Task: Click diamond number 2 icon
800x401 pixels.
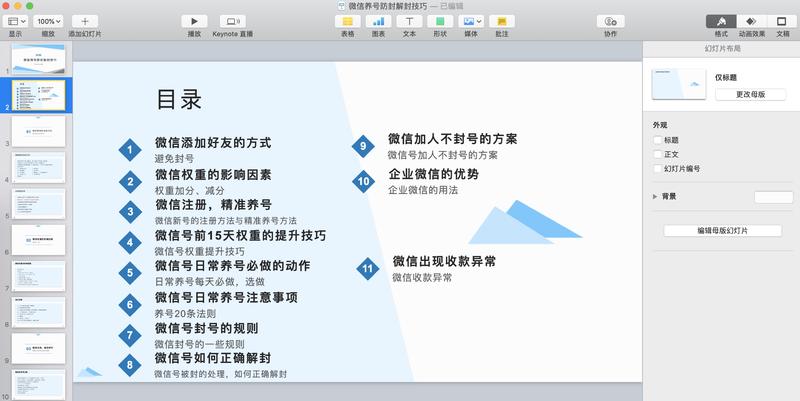Action: [x=130, y=182]
